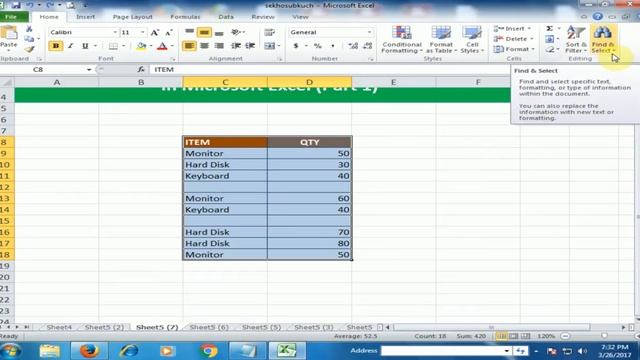Click the Insert Function fx icon
Viewport: 640px width, 360px height.
point(141,69)
